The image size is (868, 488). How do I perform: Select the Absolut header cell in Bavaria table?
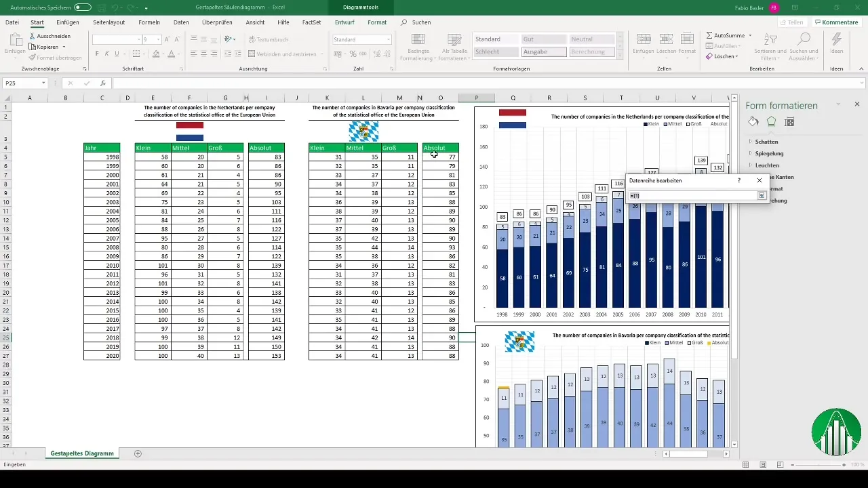(440, 148)
